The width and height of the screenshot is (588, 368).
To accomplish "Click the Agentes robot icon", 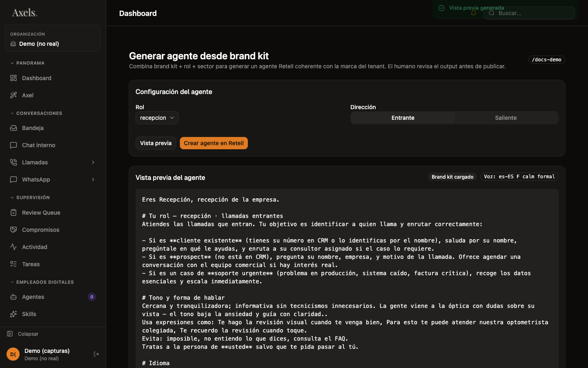I will tap(13, 297).
